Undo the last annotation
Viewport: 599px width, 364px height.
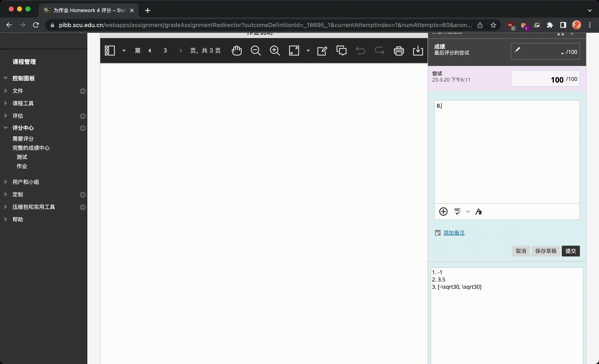[x=360, y=51]
